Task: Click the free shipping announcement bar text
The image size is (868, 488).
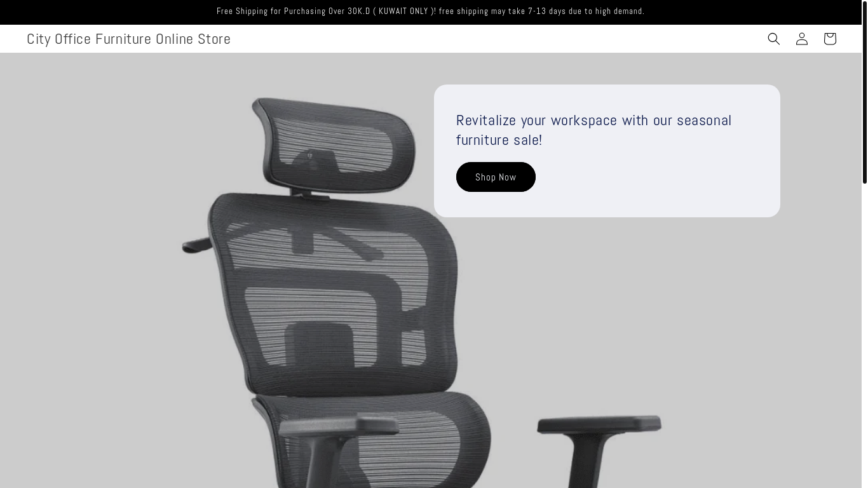Action: coord(430,11)
